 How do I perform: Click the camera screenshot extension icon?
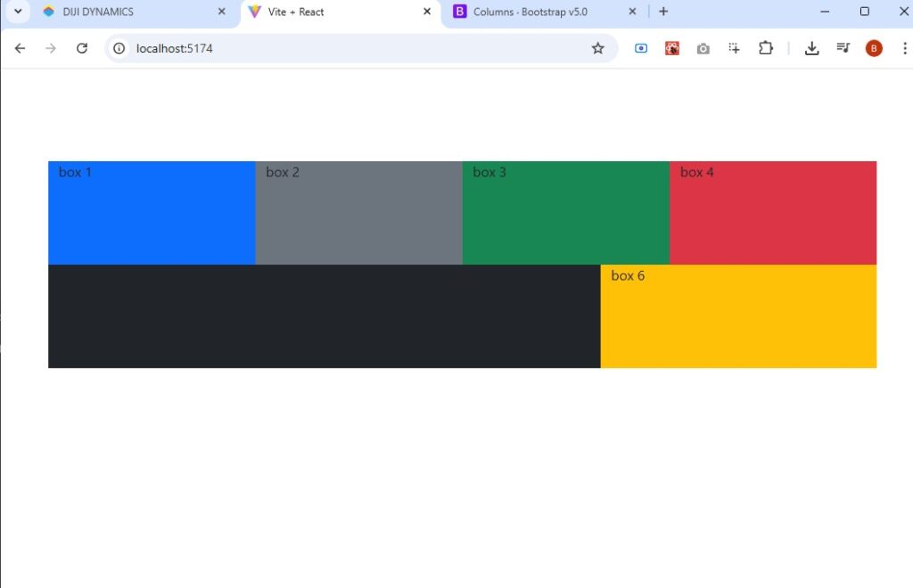click(x=703, y=48)
